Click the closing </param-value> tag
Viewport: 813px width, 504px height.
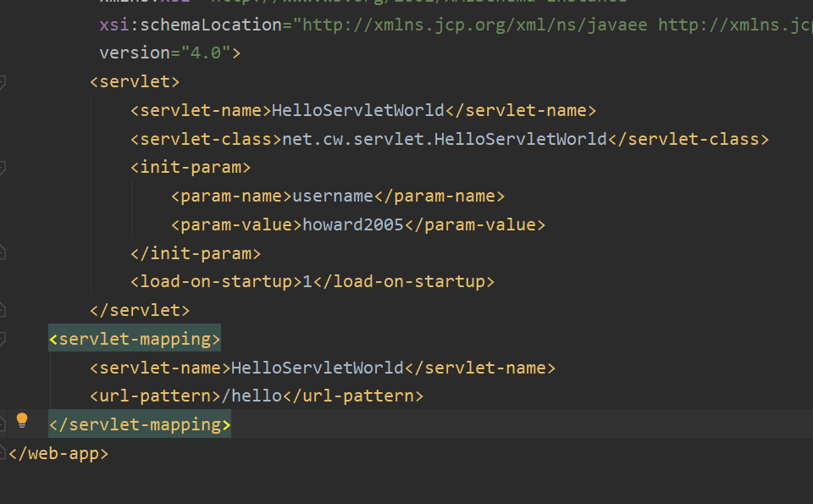475,224
